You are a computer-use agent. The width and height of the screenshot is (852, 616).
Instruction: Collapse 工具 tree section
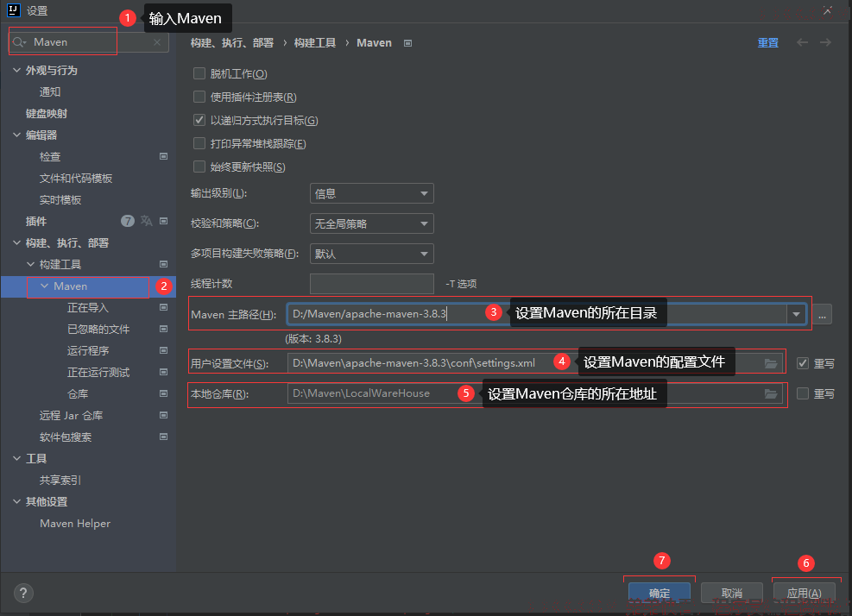pyautogui.click(x=17, y=458)
